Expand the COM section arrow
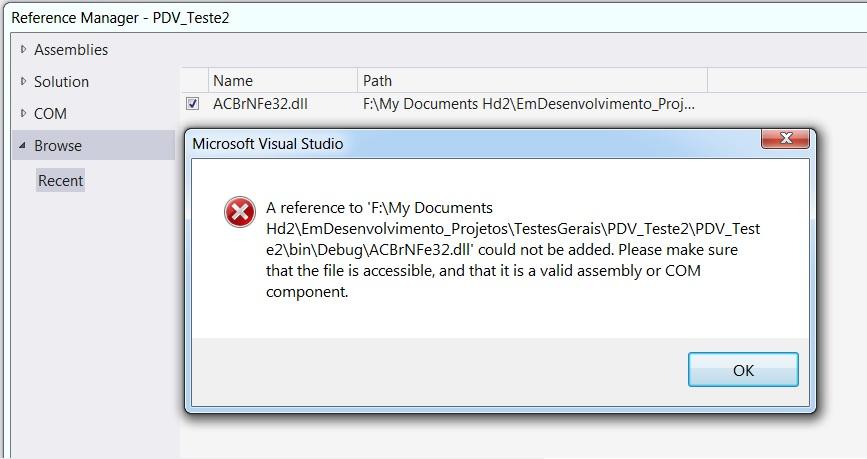The width and height of the screenshot is (867, 459). pos(23,113)
